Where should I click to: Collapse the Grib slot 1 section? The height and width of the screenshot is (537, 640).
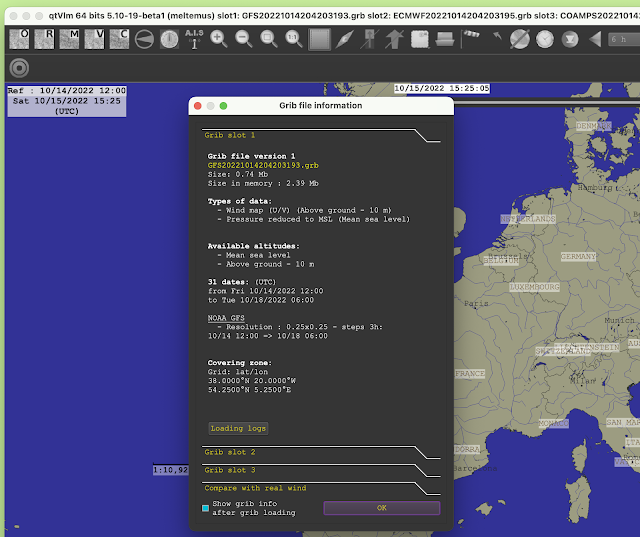(x=230, y=135)
